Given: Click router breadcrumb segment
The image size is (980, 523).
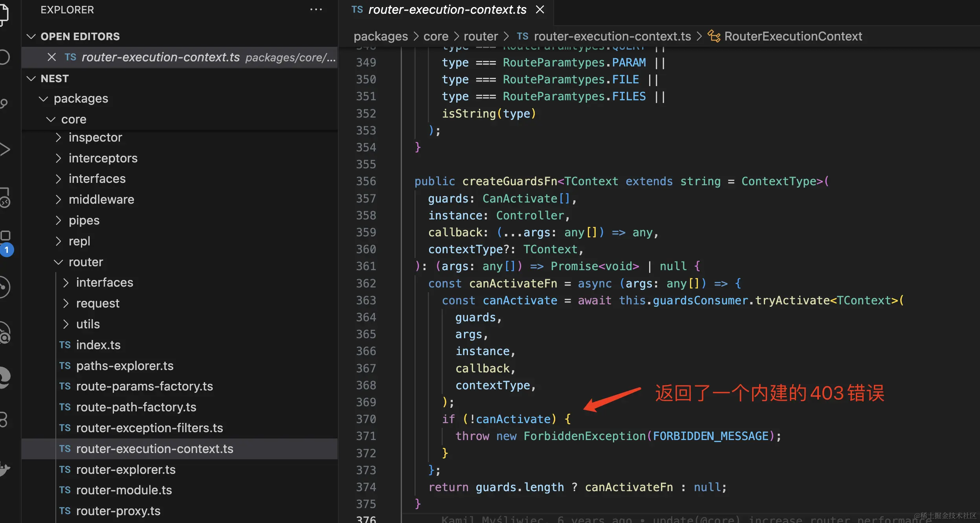Looking at the screenshot, I should tap(481, 37).
